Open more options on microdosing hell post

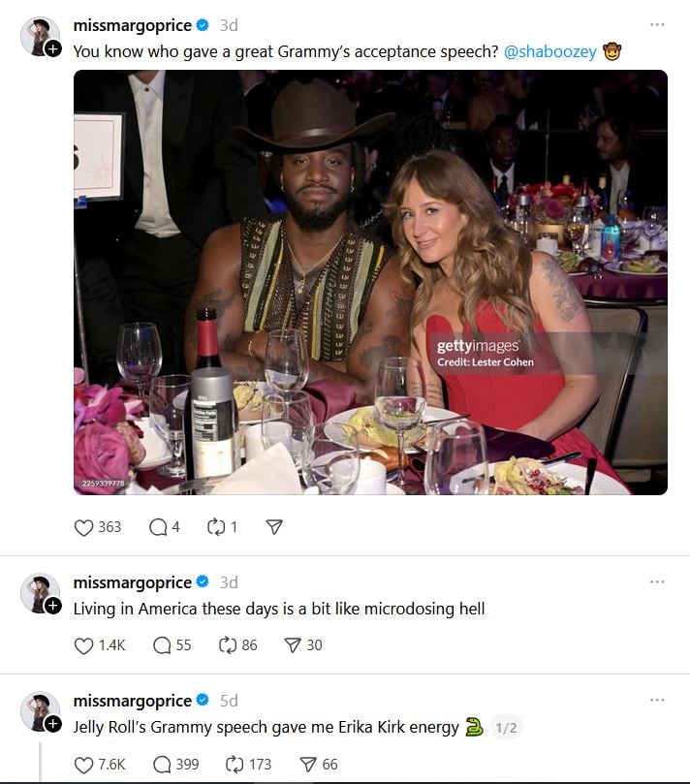pyautogui.click(x=657, y=581)
